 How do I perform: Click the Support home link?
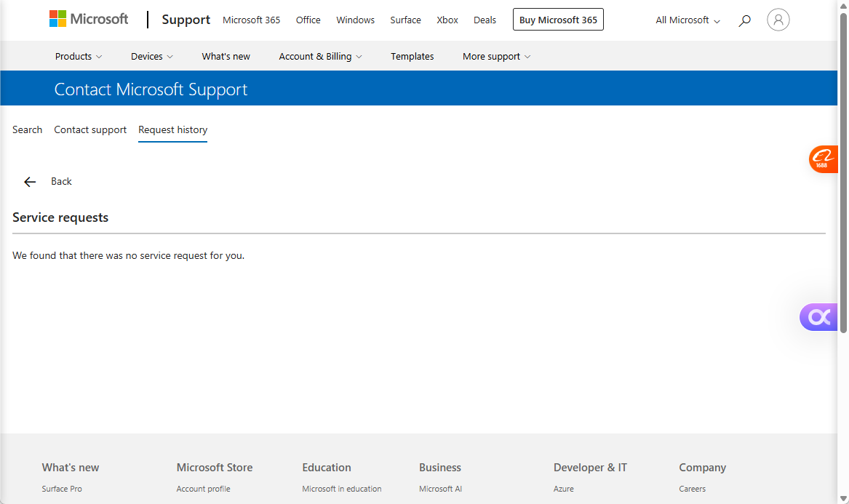(186, 20)
